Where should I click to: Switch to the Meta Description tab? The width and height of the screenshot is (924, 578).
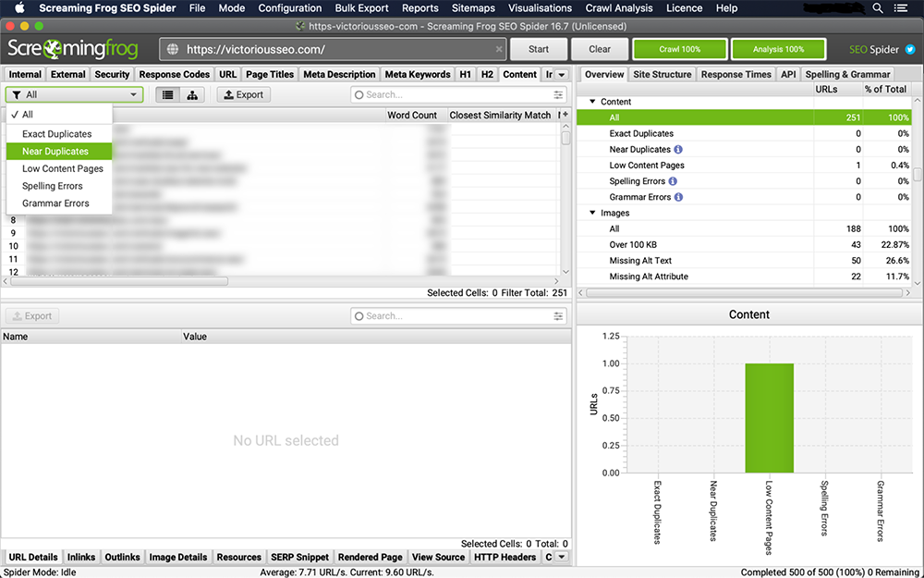(339, 74)
